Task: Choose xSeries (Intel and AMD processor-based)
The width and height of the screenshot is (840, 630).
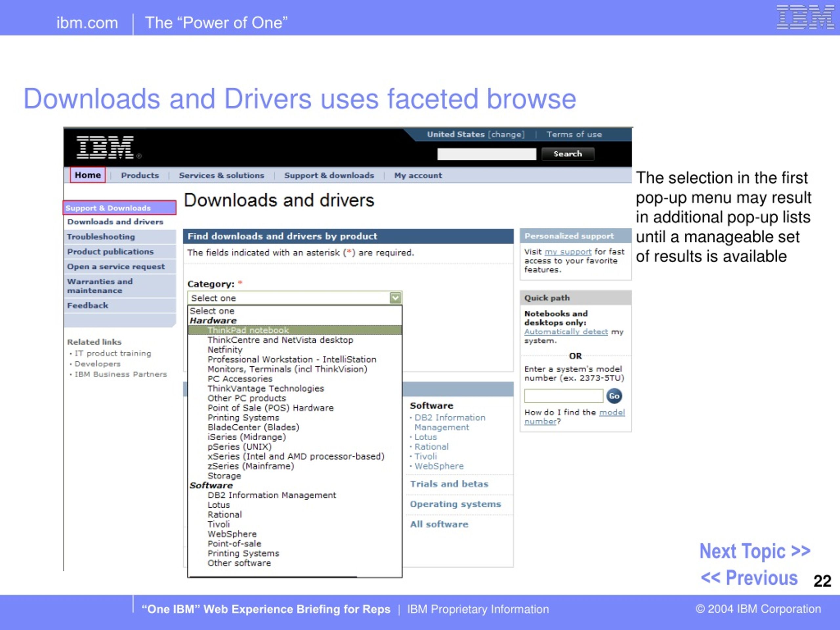Action: [x=296, y=456]
